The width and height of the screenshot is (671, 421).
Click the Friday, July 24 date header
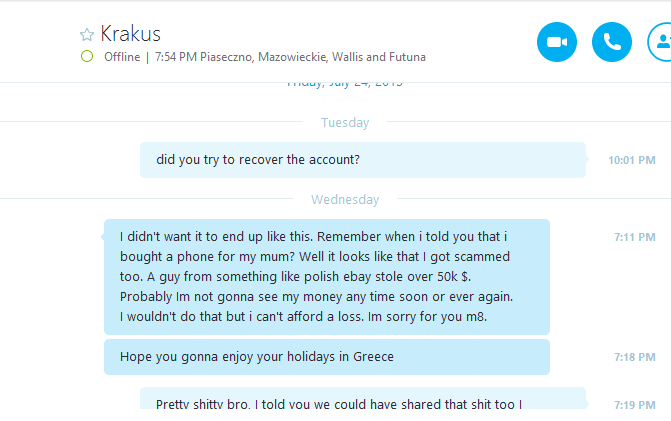(x=345, y=84)
